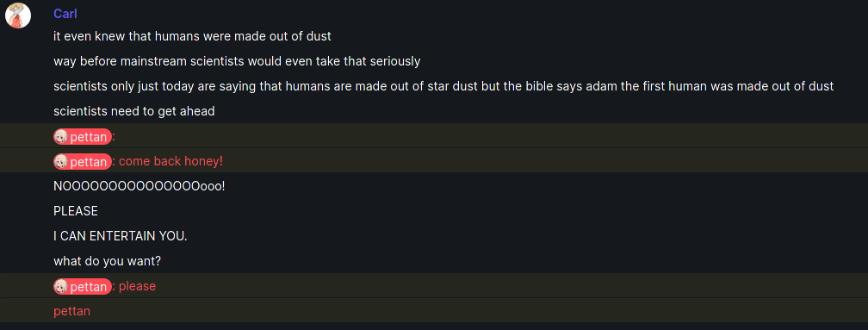Select the red 'please' text

(x=137, y=286)
